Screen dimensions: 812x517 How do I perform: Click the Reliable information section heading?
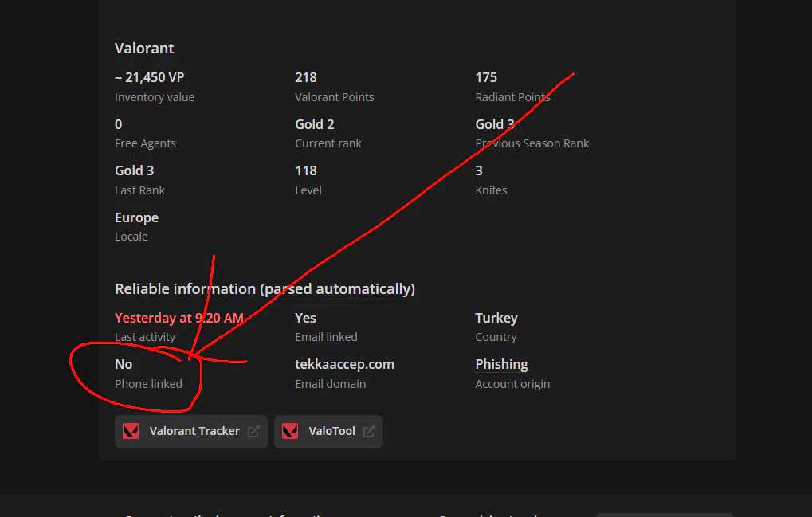(x=265, y=288)
